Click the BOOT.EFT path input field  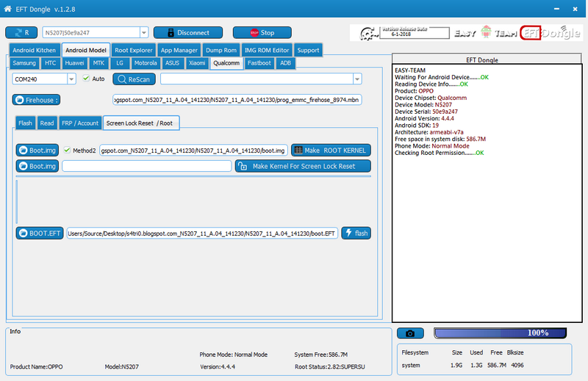click(202, 233)
